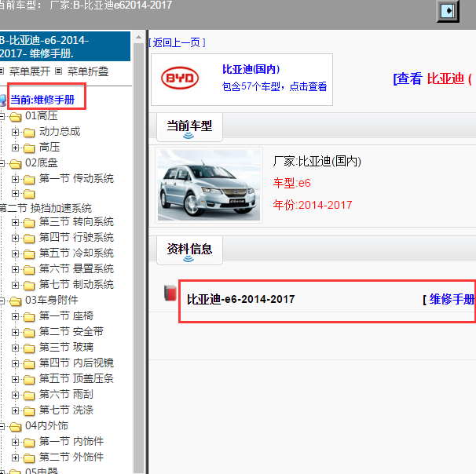Click the BYD logo image
Screen dimensions: 476x474
[x=180, y=78]
